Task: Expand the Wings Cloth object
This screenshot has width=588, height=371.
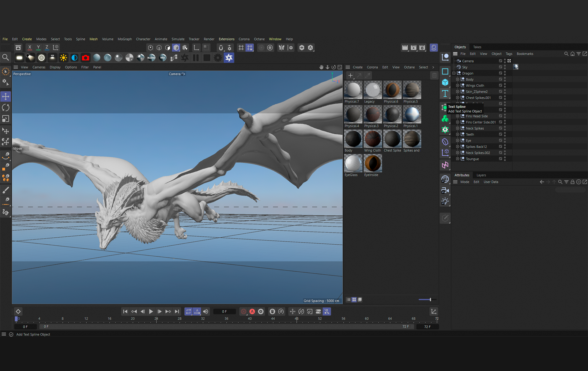Action: (x=458, y=85)
